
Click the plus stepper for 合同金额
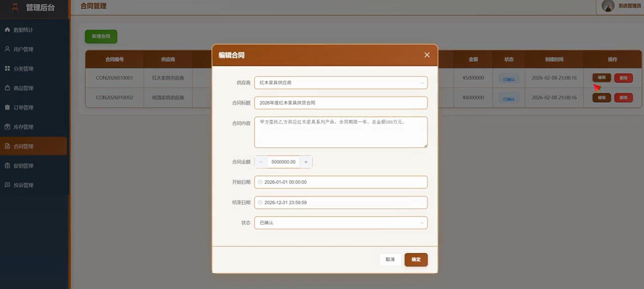tap(306, 162)
